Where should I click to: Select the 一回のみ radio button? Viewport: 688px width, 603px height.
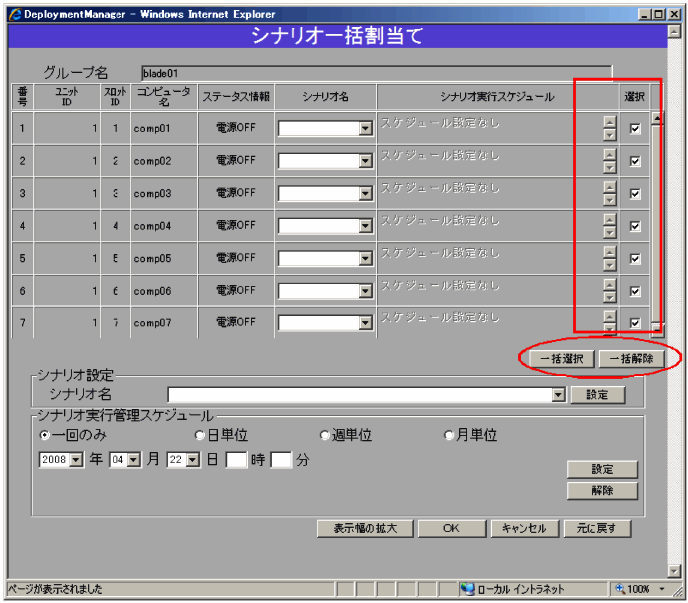tap(44, 435)
